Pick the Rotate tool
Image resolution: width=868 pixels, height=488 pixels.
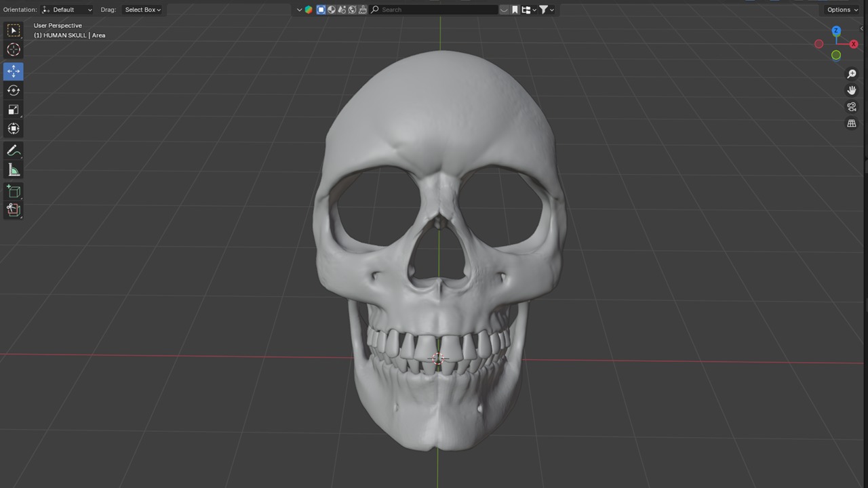coord(14,90)
